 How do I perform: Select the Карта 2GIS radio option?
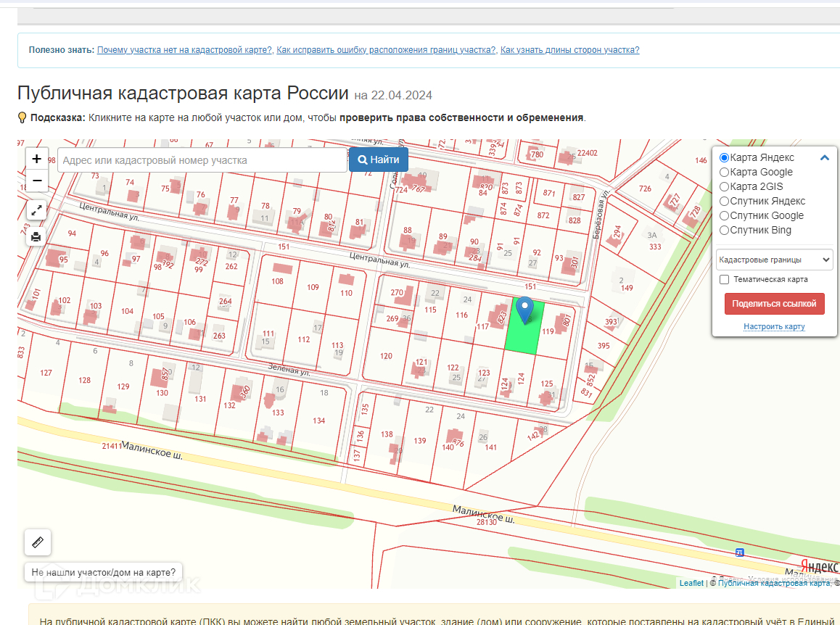(x=724, y=186)
